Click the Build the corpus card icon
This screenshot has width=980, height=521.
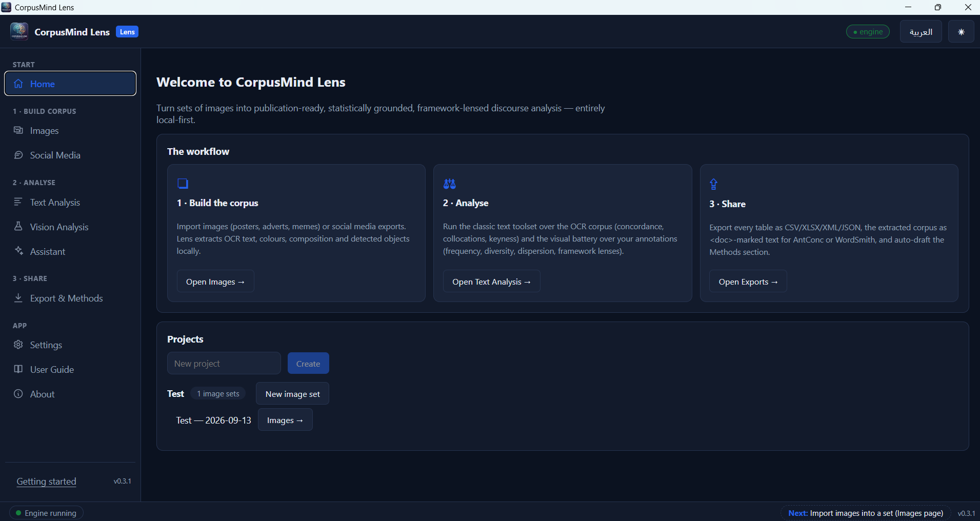[183, 184]
